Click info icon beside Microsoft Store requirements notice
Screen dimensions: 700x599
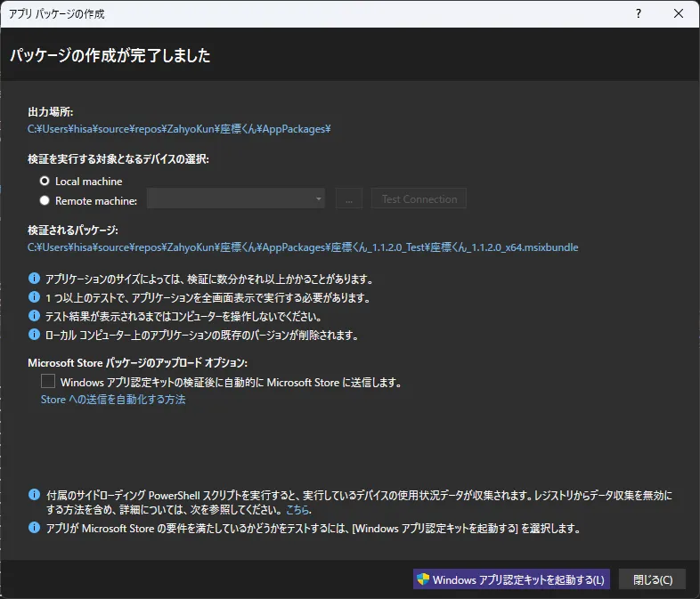tap(35, 528)
